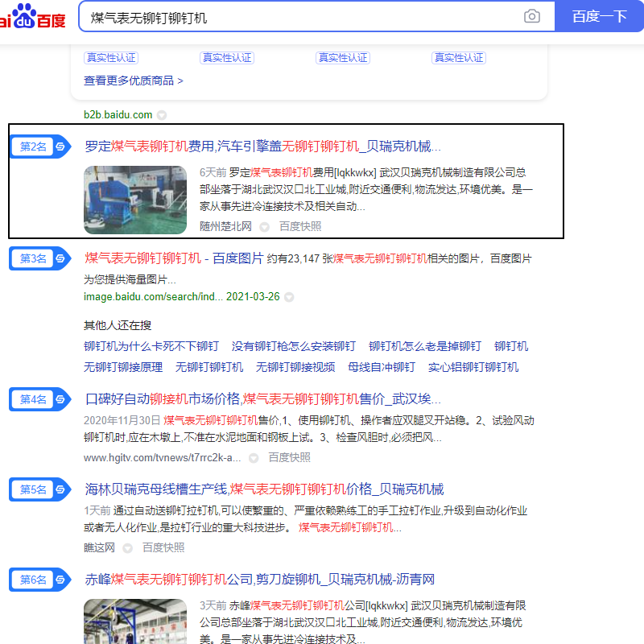This screenshot has width=644, height=644.
Task: Open 查看更多优质商品 link
Action: [x=133, y=80]
